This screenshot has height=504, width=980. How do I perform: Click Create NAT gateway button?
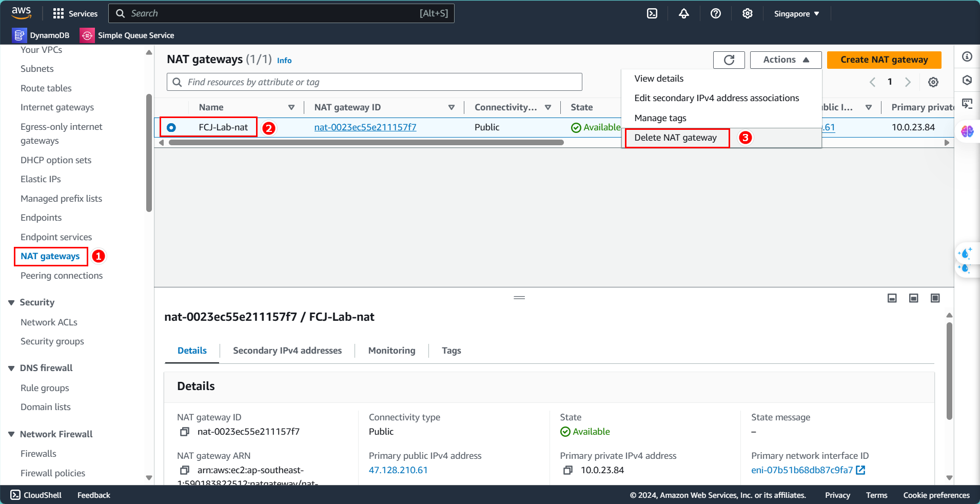884,60
